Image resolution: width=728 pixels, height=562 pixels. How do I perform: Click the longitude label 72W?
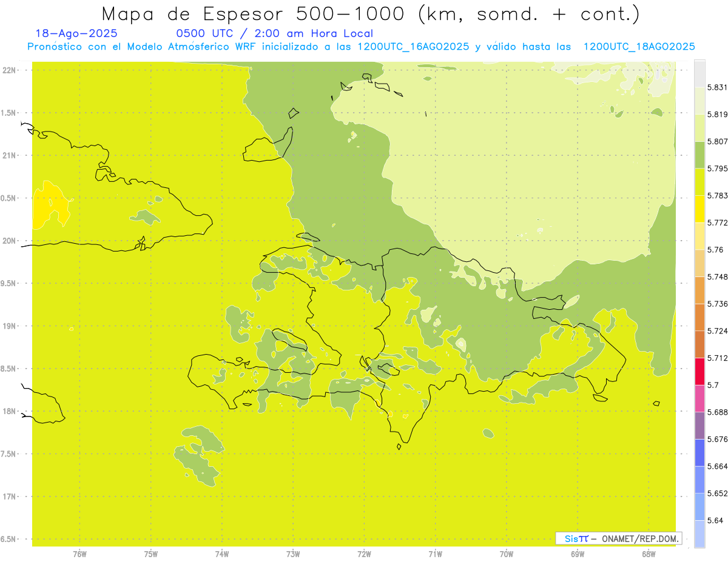(x=364, y=554)
